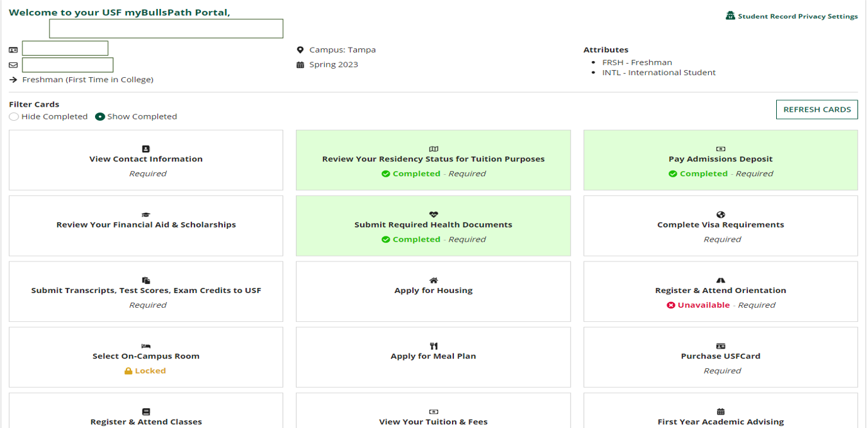Click the name field below welcome heading
868x428 pixels.
(166, 28)
